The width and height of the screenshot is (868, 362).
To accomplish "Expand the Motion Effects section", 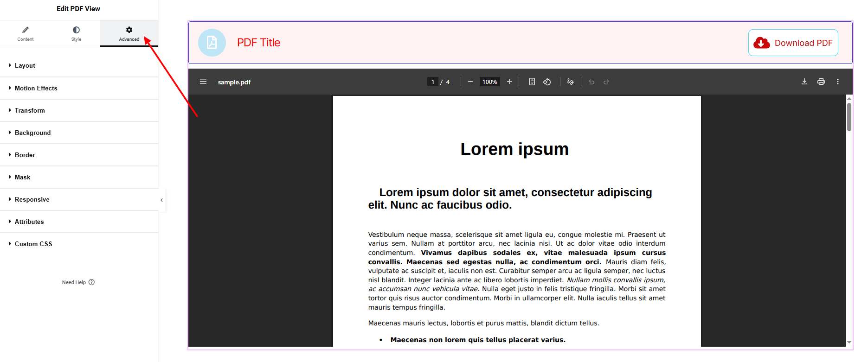I will 36,88.
